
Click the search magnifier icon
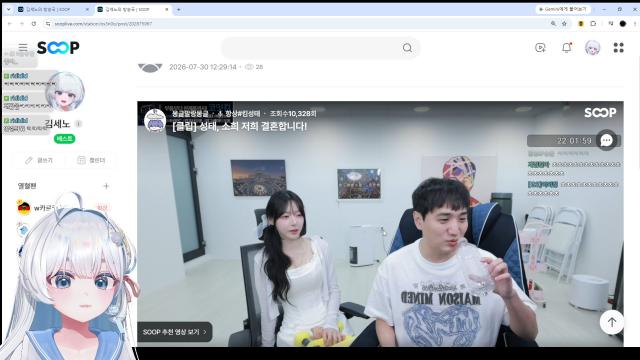click(x=407, y=48)
